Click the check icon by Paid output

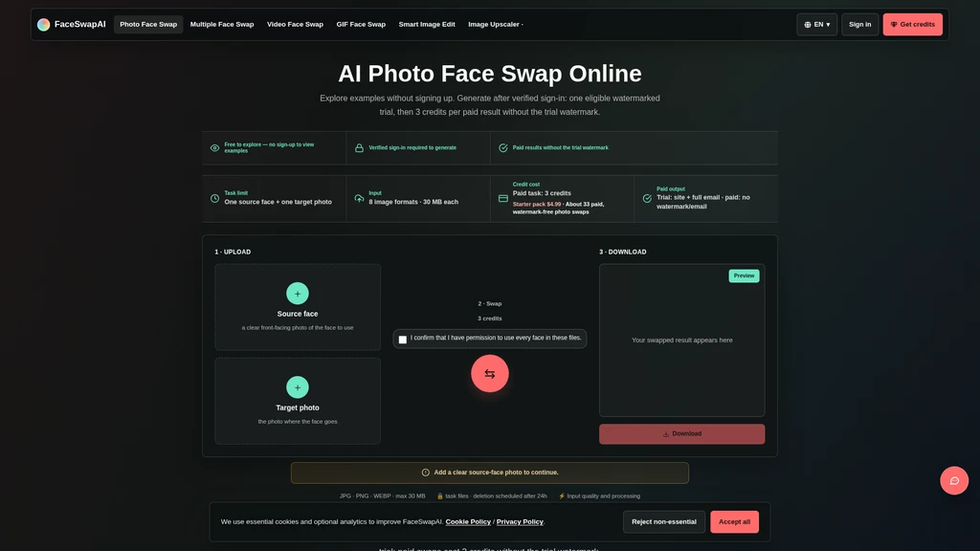point(647,198)
